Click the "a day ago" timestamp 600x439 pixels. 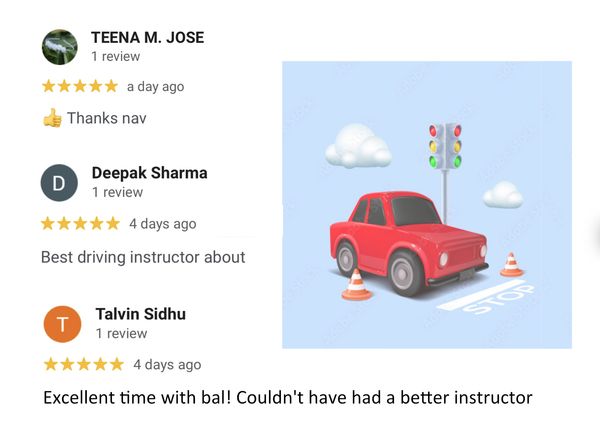click(155, 86)
